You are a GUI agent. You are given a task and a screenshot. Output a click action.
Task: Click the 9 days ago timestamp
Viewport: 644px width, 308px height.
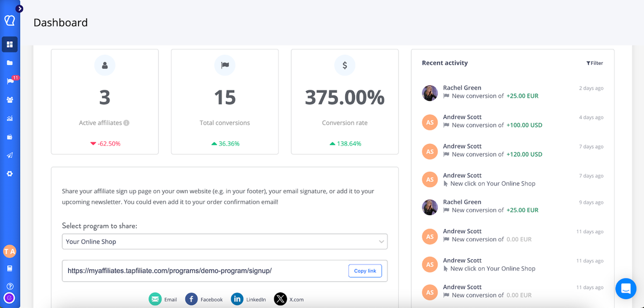pyautogui.click(x=591, y=202)
